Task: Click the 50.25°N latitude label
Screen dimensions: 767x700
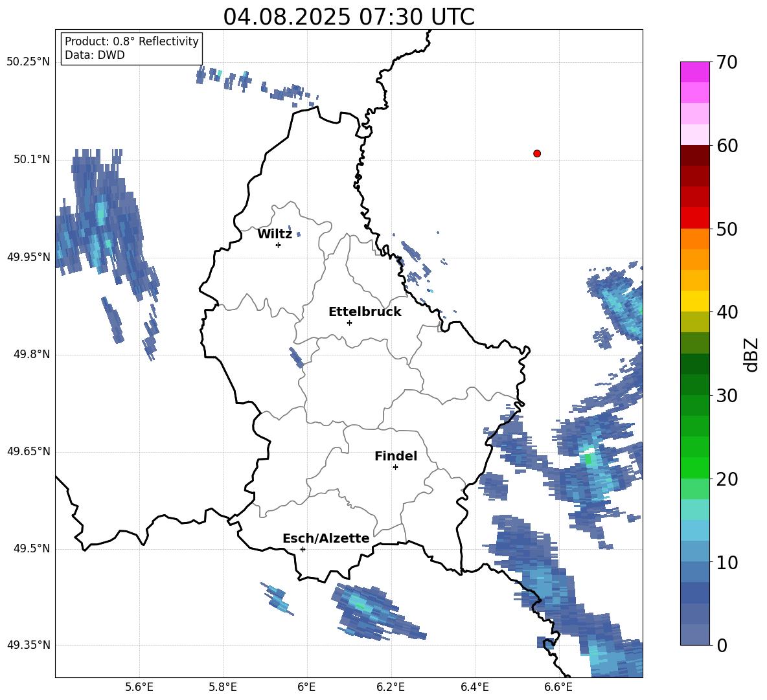Action: click(29, 62)
